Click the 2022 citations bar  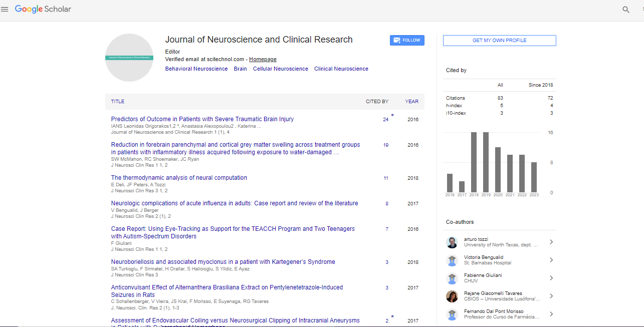pos(522,173)
